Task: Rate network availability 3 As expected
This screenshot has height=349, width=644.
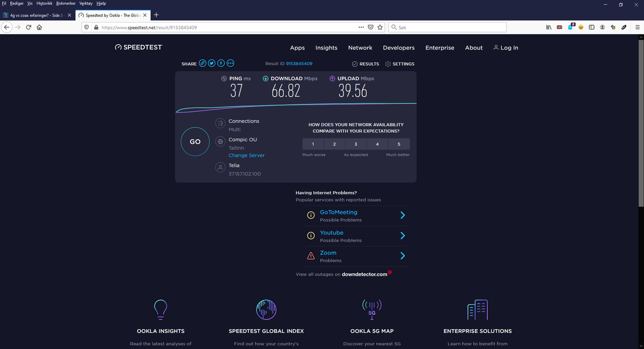Action: 356,144
